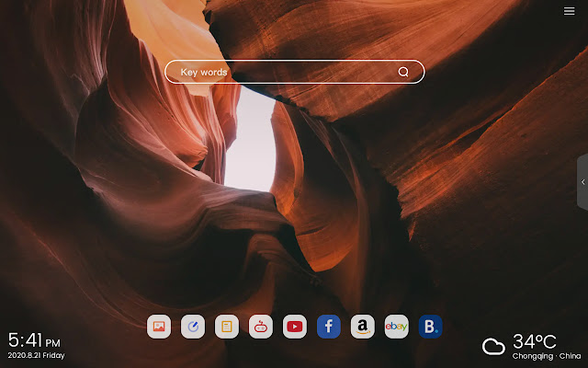Focus the Key words search field
The image size is (588, 368).
pos(294,72)
